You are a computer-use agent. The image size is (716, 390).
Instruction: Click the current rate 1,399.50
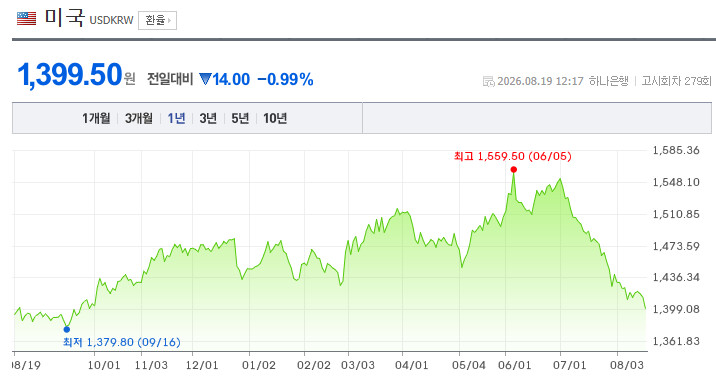(x=69, y=75)
